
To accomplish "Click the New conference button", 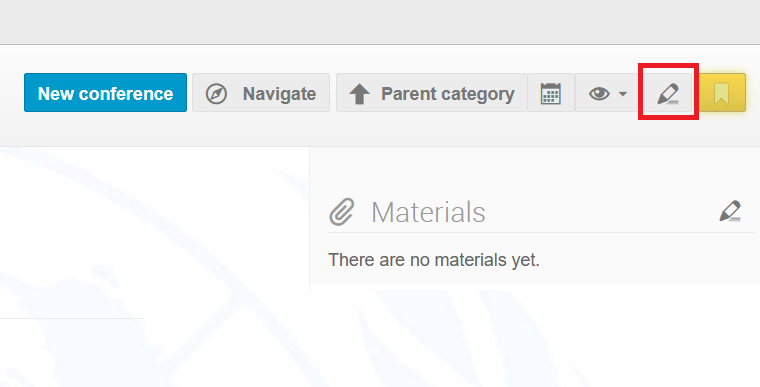I will (105, 93).
